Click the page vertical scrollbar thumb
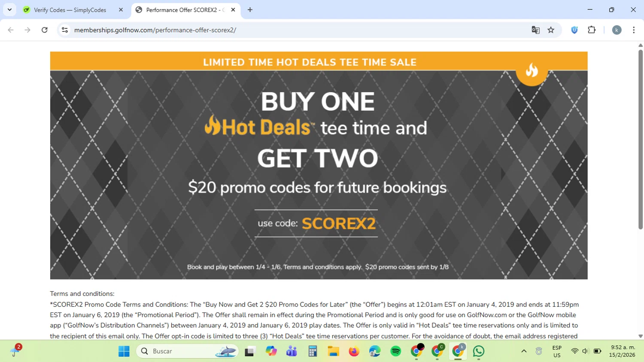The height and width of the screenshot is (362, 644). click(640, 140)
